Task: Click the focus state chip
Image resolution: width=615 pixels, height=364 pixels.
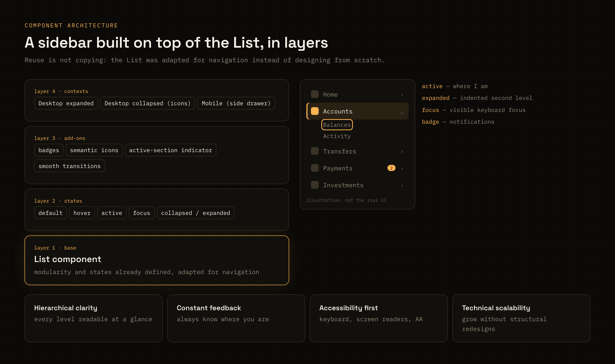Action: pos(141,213)
